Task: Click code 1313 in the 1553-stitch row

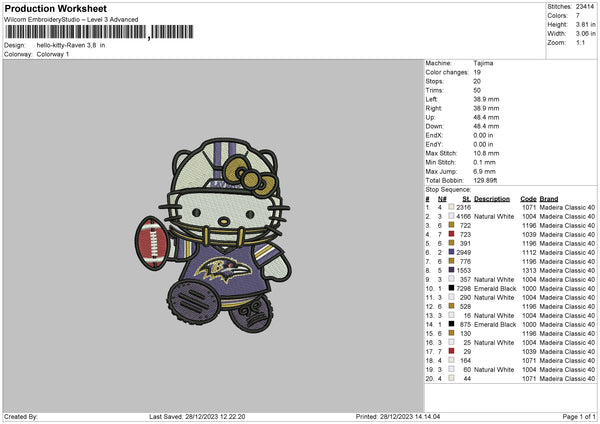Action: 529,270
